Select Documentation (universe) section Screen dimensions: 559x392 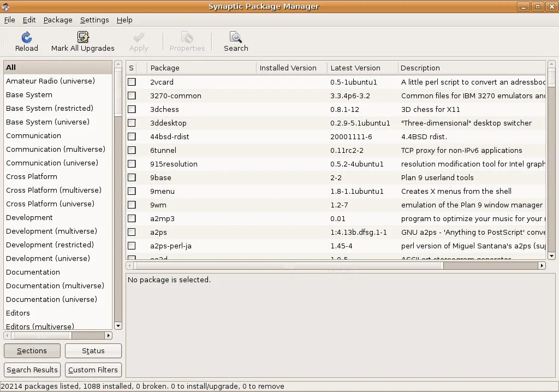58,299
